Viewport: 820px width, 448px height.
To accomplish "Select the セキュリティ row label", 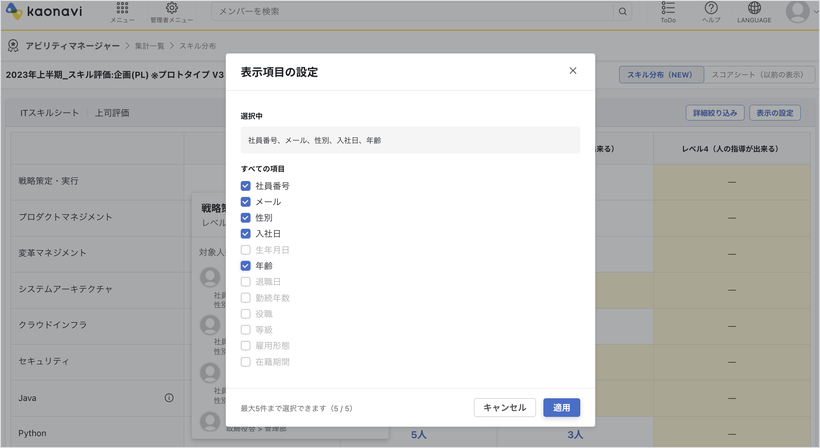I will click(43, 361).
